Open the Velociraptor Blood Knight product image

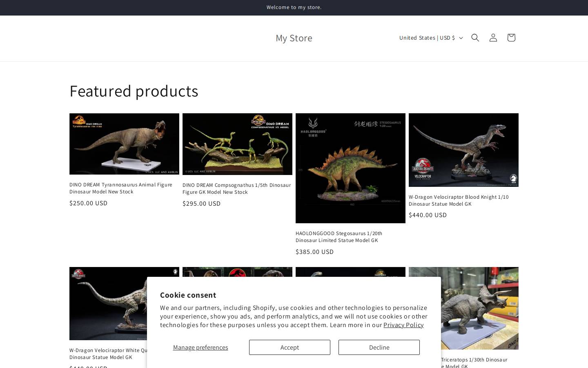(x=463, y=150)
